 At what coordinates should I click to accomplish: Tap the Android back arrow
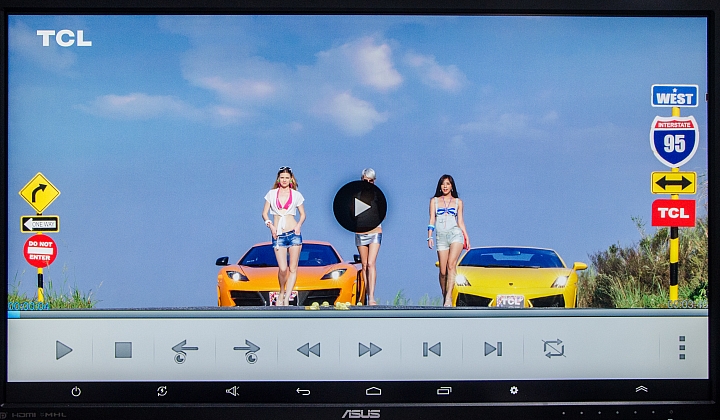point(303,392)
